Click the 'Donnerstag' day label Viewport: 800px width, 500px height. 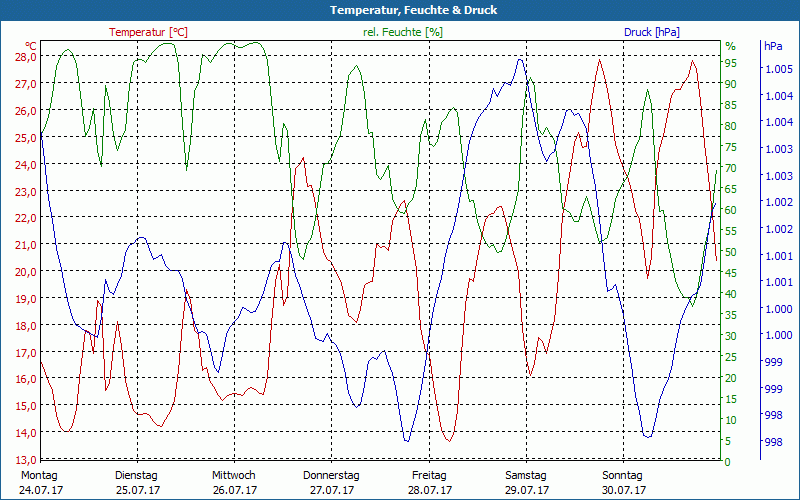click(x=331, y=476)
